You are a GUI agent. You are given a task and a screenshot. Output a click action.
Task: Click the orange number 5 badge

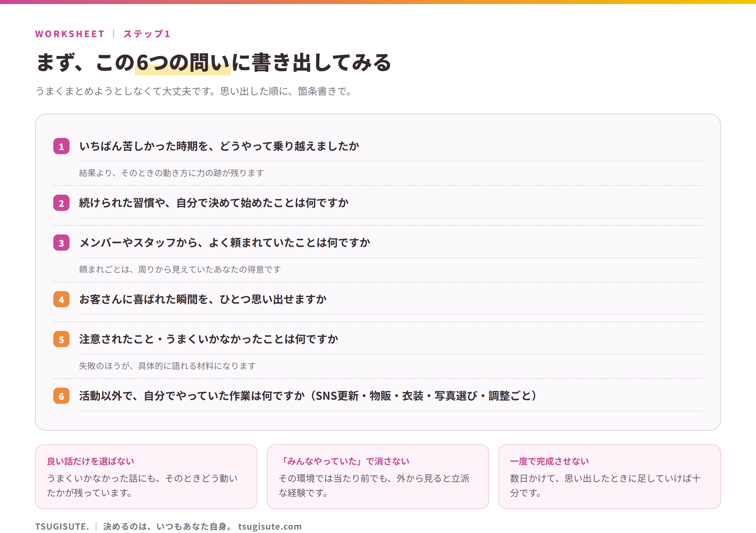61,339
